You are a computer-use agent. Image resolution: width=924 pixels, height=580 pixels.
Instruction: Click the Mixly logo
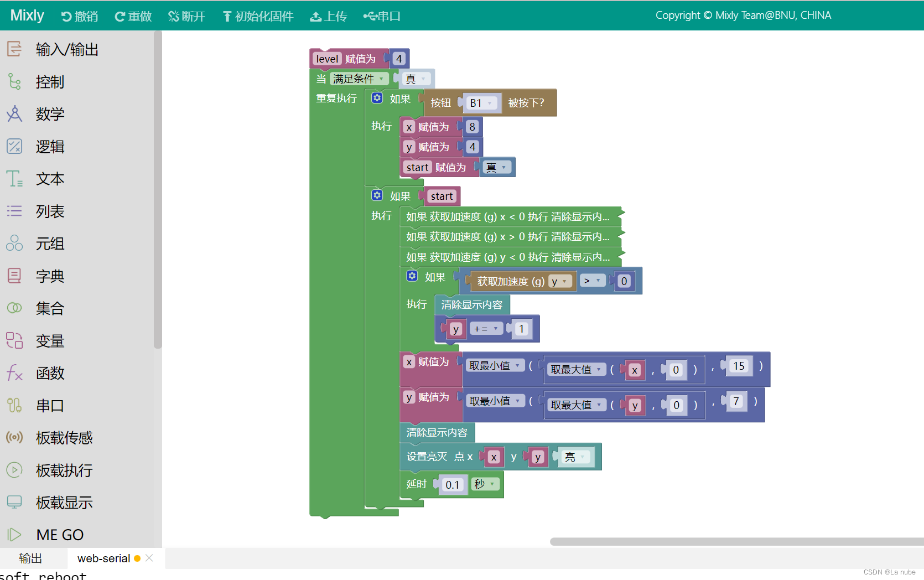coord(27,15)
